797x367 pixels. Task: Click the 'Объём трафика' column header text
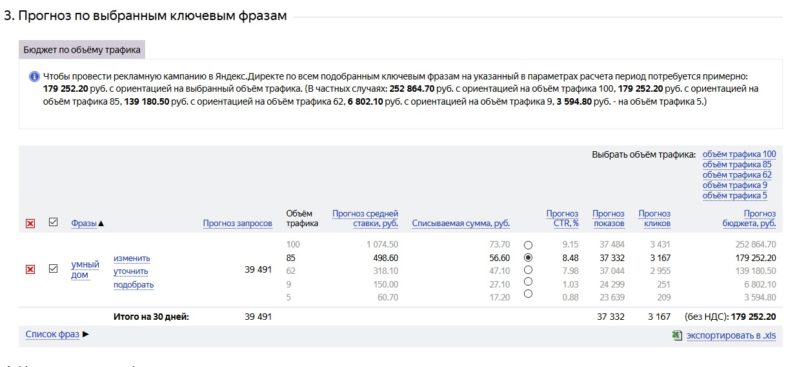302,219
